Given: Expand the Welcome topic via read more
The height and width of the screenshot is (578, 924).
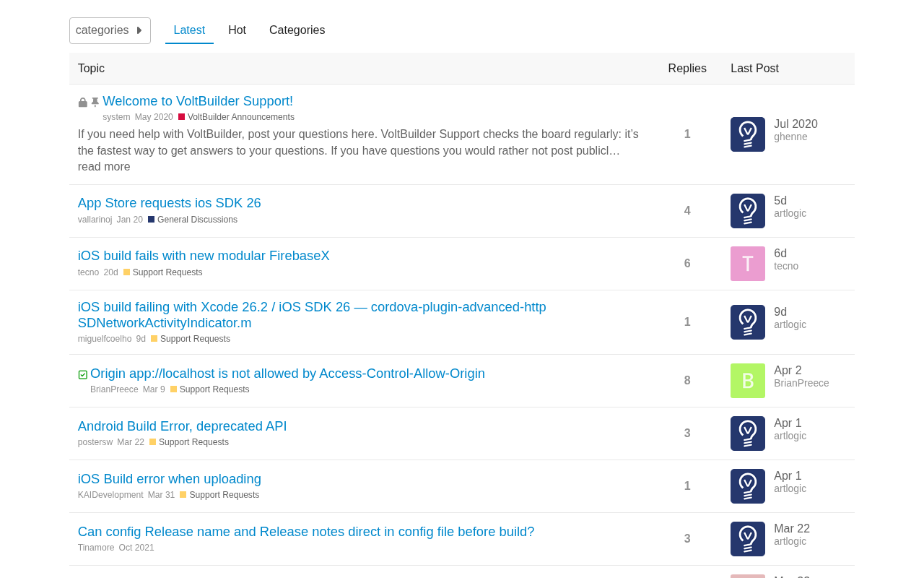Looking at the screenshot, I should coord(104,167).
